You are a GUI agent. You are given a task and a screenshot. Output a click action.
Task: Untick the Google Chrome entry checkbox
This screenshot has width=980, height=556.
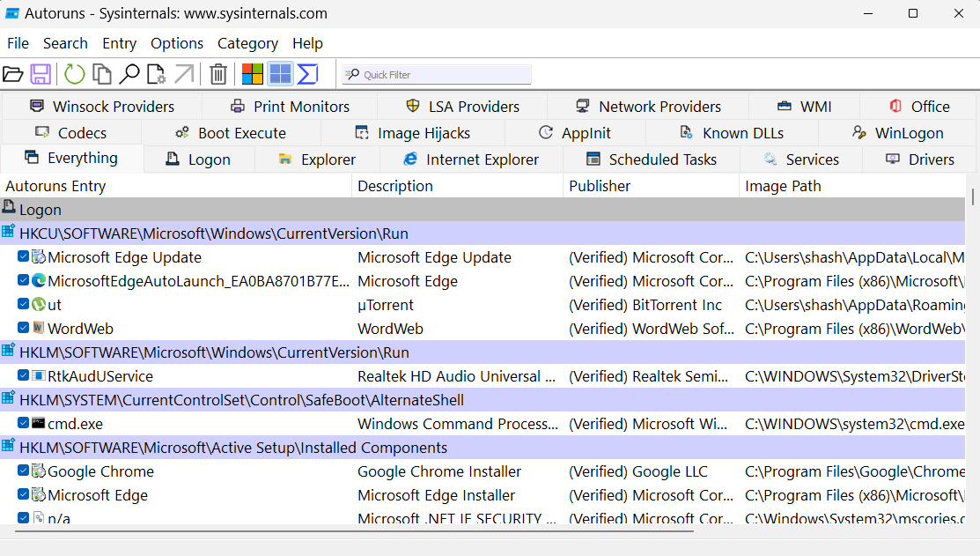24,471
